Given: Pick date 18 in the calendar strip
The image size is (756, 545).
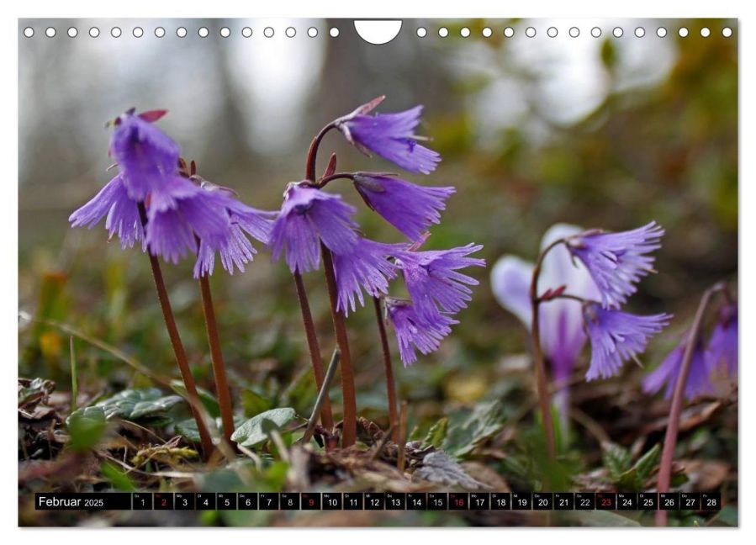Looking at the screenshot, I should click(x=500, y=502).
